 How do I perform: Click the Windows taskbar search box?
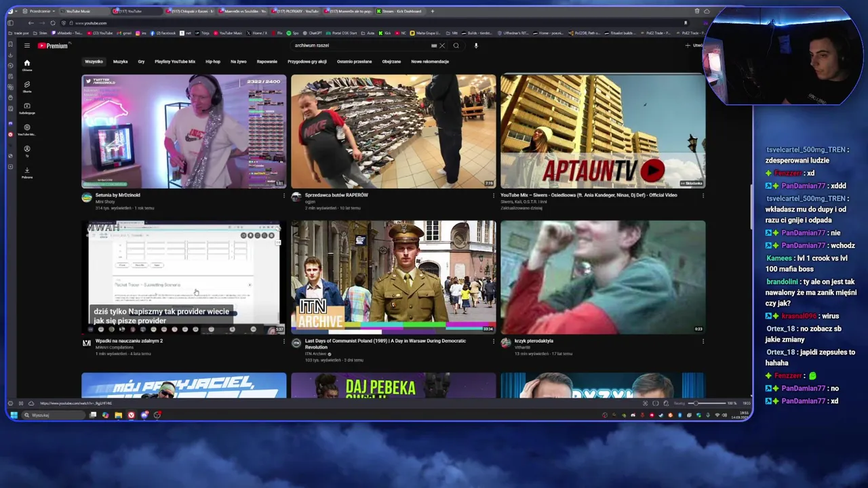point(53,415)
